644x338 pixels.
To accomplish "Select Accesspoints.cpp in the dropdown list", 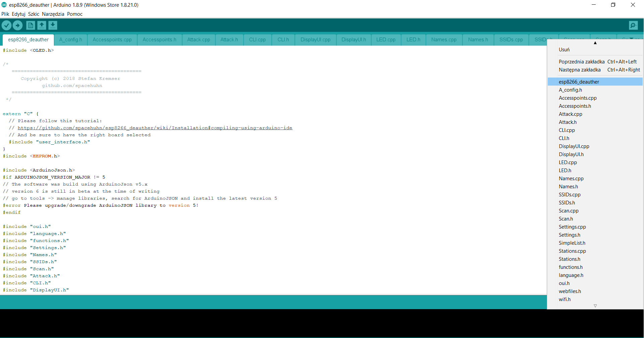I will click(595, 98).
